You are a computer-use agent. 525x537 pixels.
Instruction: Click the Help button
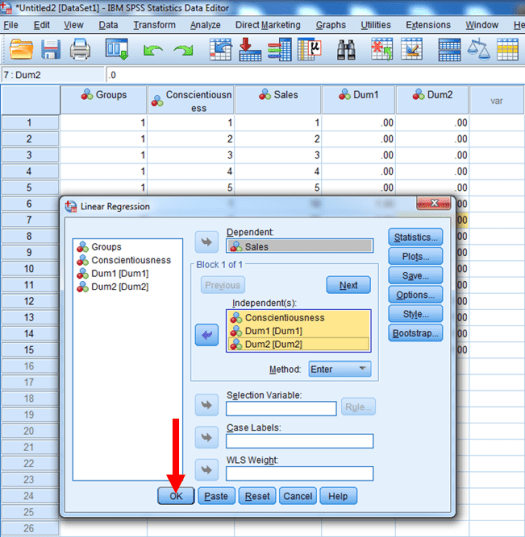click(x=338, y=496)
